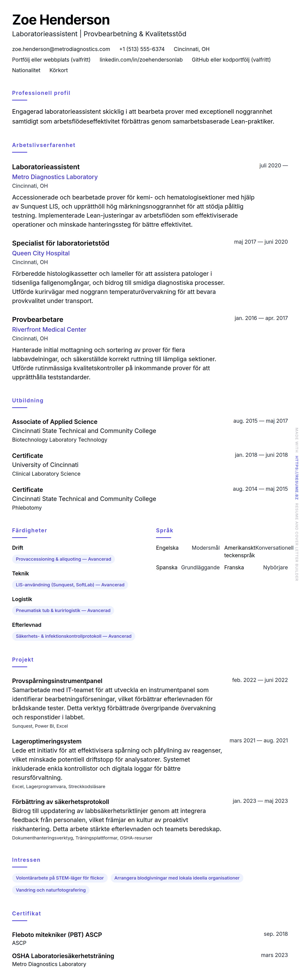Select the Volontärarbete på STEM-läger interest tag
Screen dimensions: 300x980
[60, 878]
